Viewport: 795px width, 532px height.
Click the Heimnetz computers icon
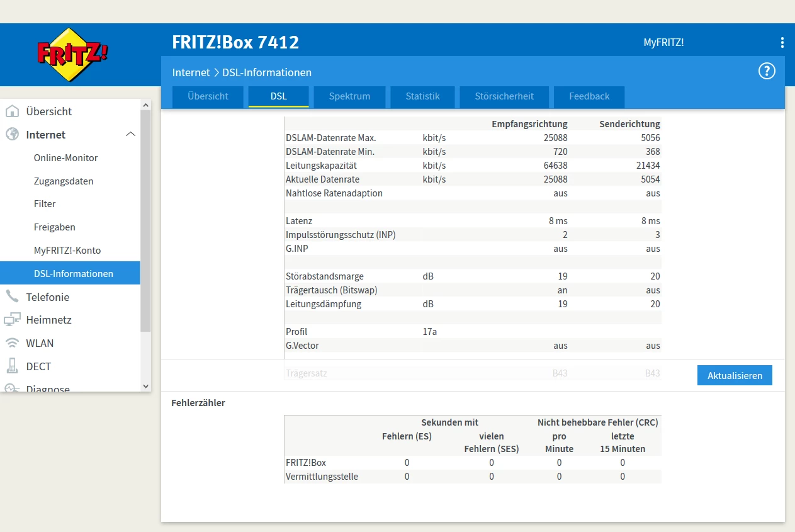pos(12,320)
